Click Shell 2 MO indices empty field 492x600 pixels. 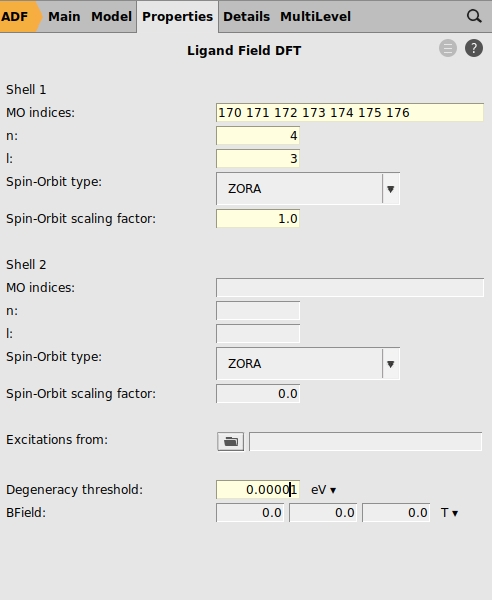pyautogui.click(x=350, y=287)
